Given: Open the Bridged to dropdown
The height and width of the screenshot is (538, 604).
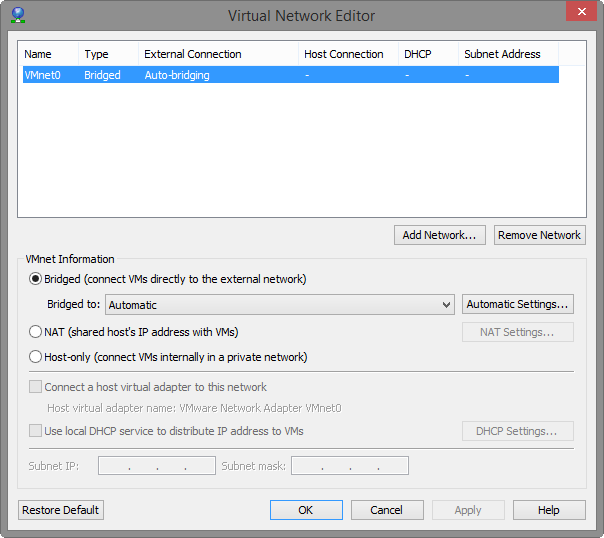Looking at the screenshot, I should (x=280, y=305).
